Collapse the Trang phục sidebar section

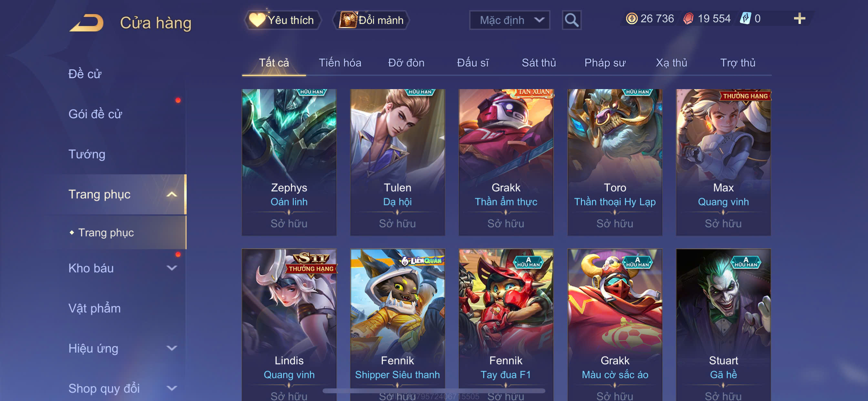pos(172,194)
